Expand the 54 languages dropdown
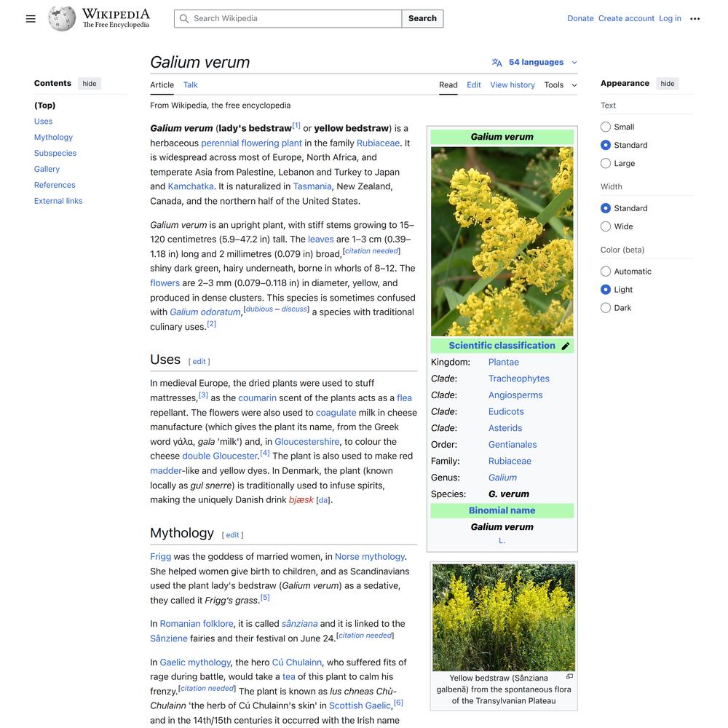This screenshot has width=728, height=728. [535, 62]
